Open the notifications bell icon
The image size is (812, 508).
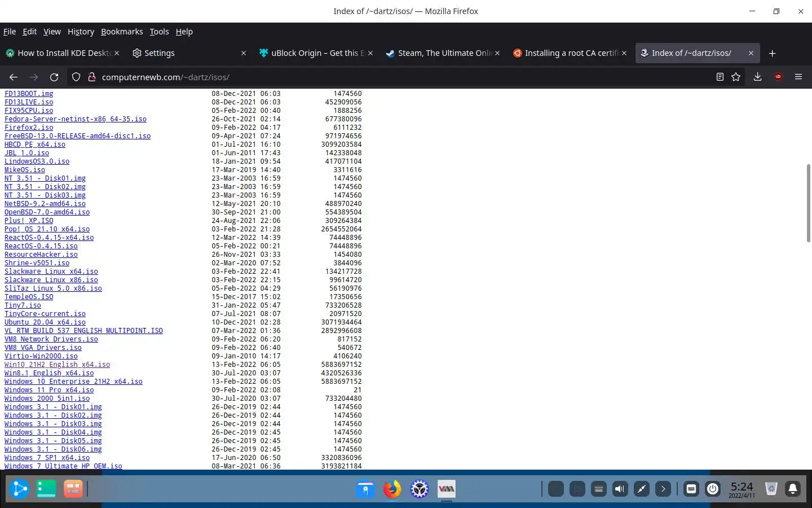tap(793, 489)
